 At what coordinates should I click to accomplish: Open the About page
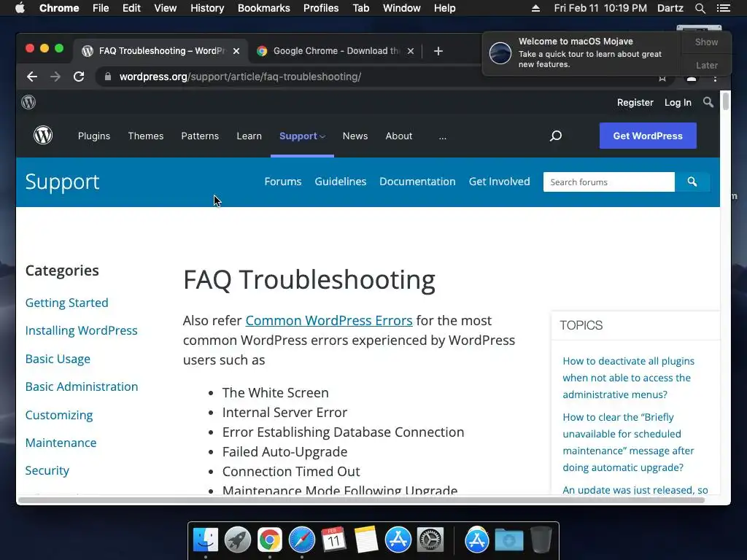(399, 136)
